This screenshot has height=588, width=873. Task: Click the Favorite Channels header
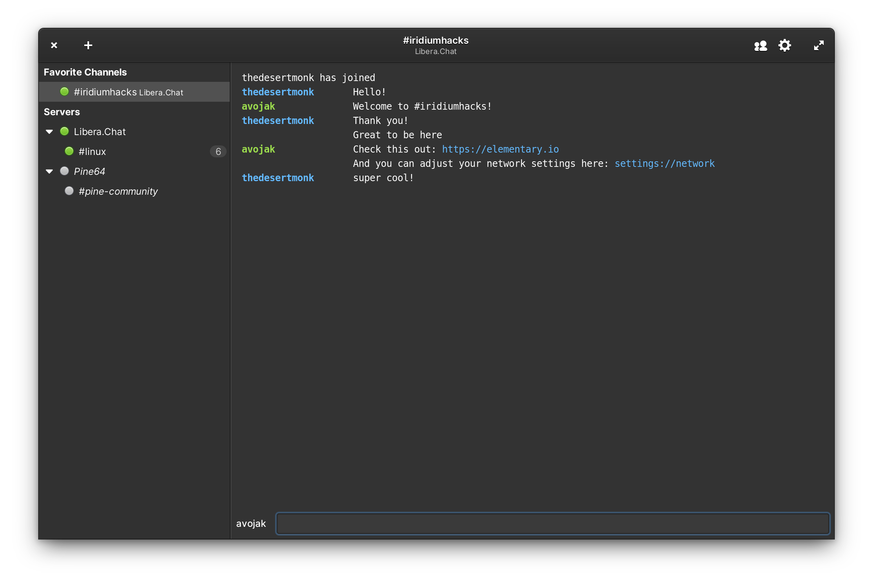pyautogui.click(x=85, y=72)
